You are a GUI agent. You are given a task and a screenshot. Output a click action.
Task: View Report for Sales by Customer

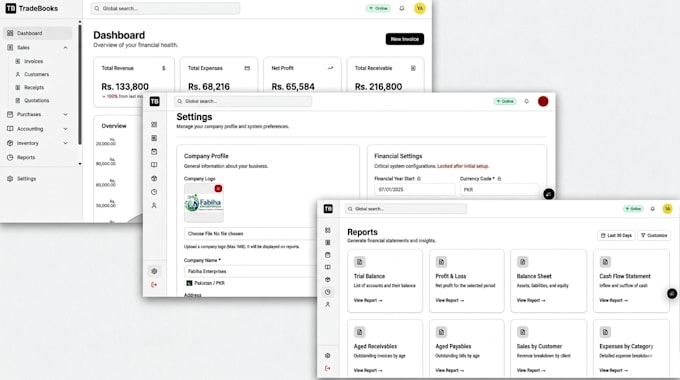click(531, 370)
